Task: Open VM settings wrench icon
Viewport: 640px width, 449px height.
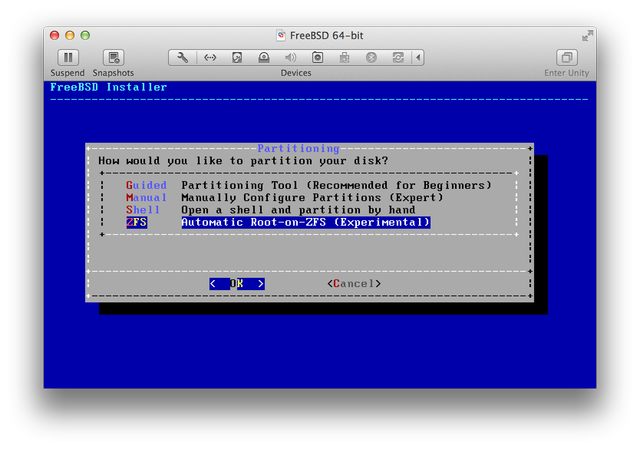Action: point(182,58)
